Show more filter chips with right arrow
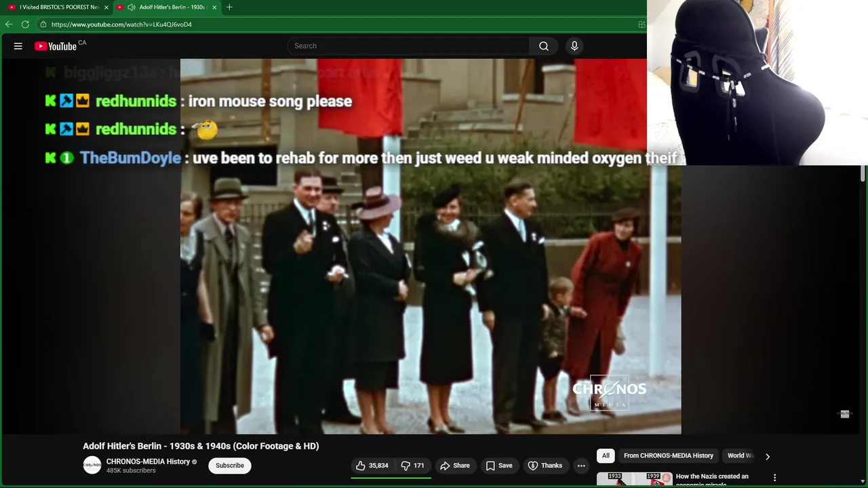This screenshot has height=488, width=868. coord(768,456)
